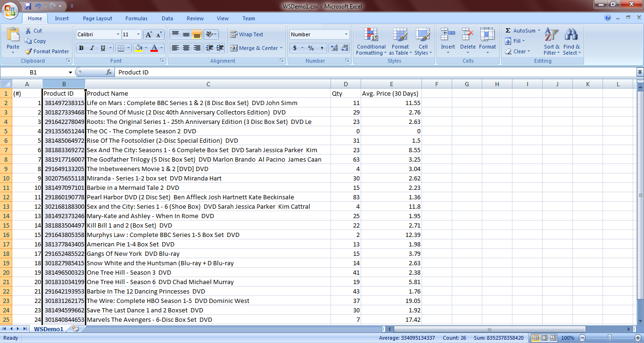
Task: Select the WSDemo1 sheet tab
Action: point(48,329)
